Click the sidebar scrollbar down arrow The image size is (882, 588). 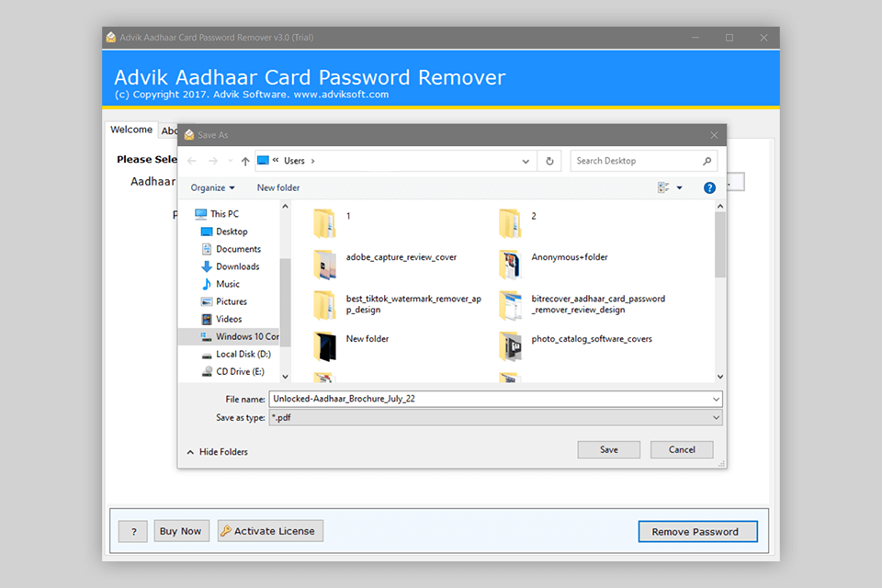[285, 377]
